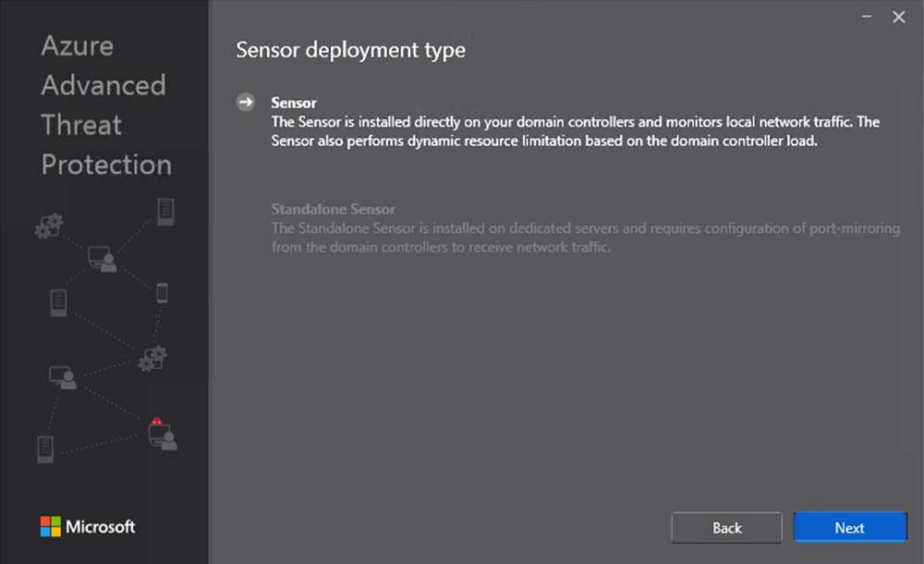Select the Standalone Sensor option
924x564 pixels.
tap(333, 209)
